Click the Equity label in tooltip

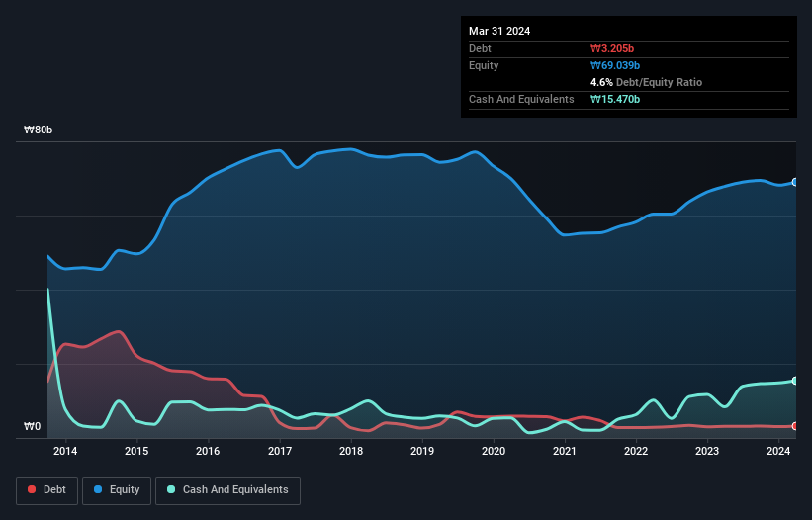tap(484, 65)
